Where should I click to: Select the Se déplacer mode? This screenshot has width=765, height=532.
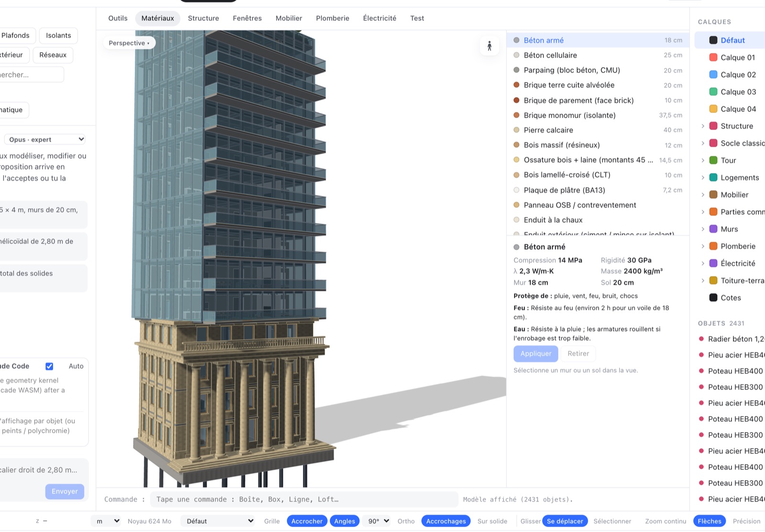565,521
